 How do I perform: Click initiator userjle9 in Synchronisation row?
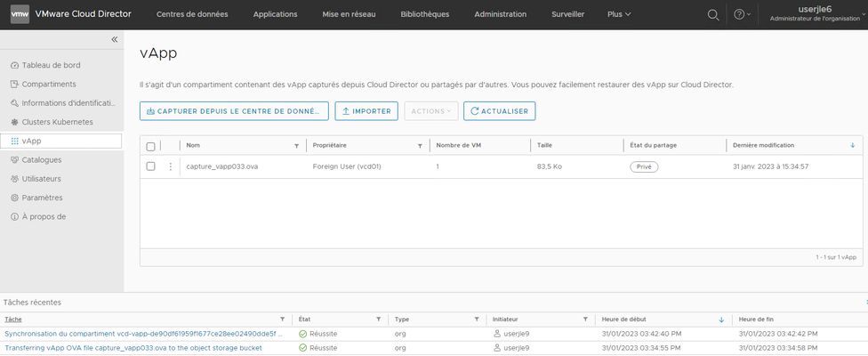point(511,334)
